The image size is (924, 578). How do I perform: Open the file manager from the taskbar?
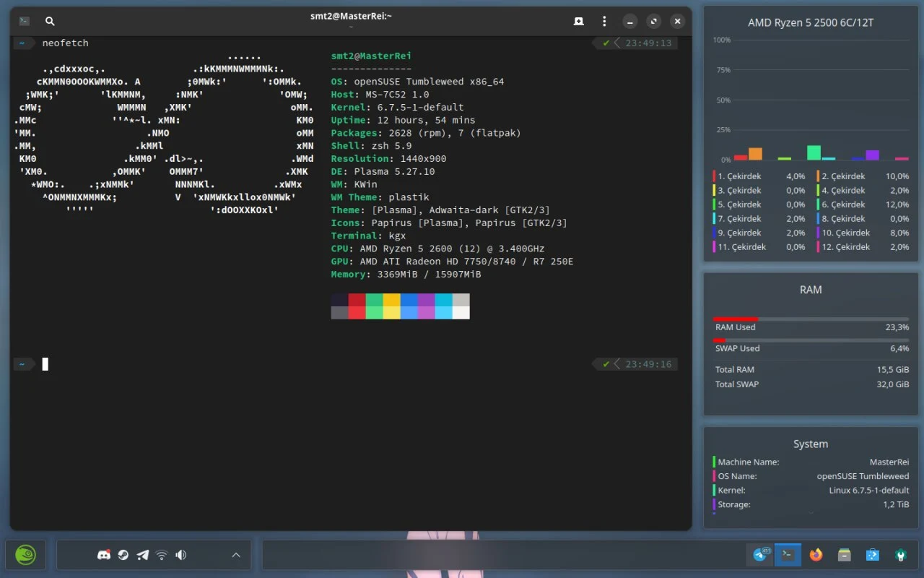844,555
